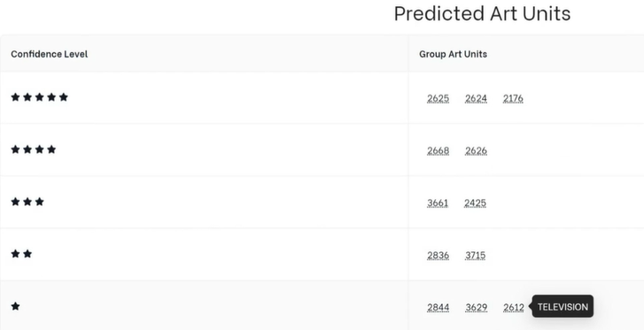Click the TELEVISION tooltip label
The width and height of the screenshot is (644, 330).
click(563, 307)
